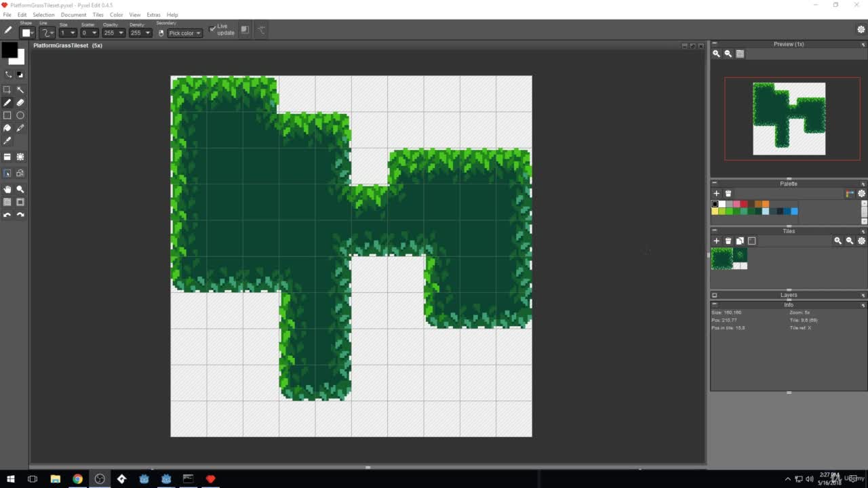Image resolution: width=868 pixels, height=488 pixels.
Task: Open the Edit menu
Action: click(x=22, y=14)
